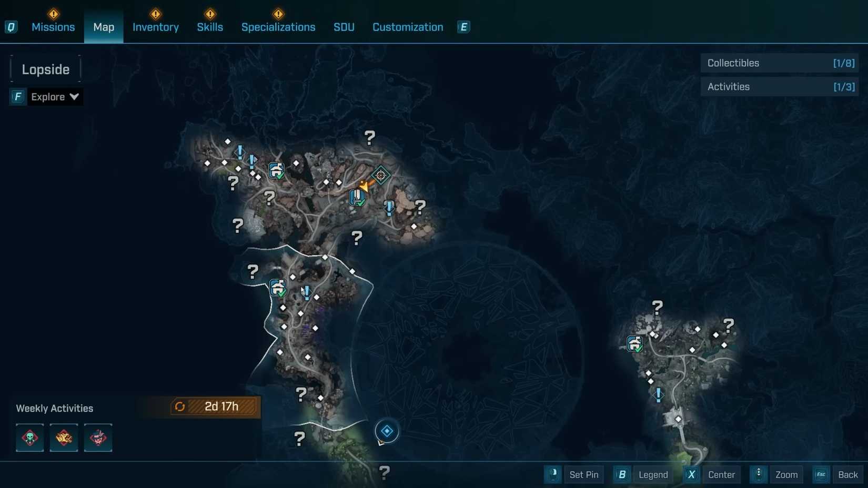This screenshot has height=488, width=868.
Task: Open the Specializations menu
Action: (278, 27)
